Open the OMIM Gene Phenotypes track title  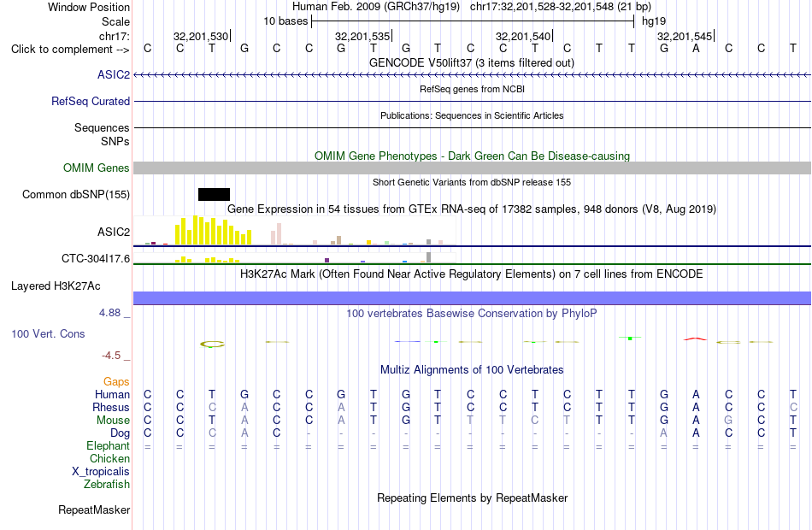[x=472, y=156]
